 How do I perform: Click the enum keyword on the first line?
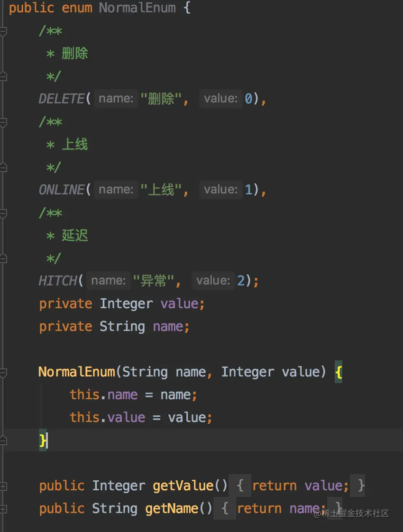77,8
